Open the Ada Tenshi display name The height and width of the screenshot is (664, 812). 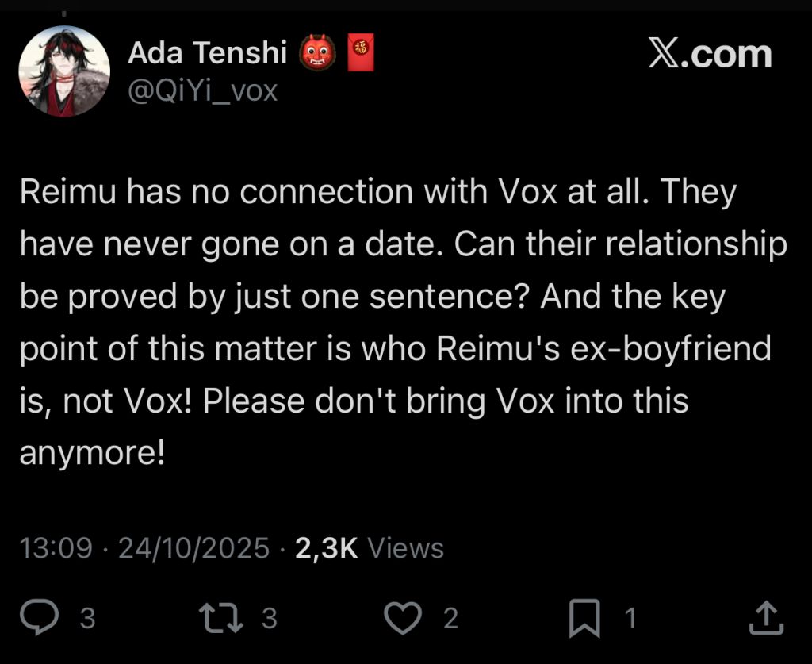[207, 53]
